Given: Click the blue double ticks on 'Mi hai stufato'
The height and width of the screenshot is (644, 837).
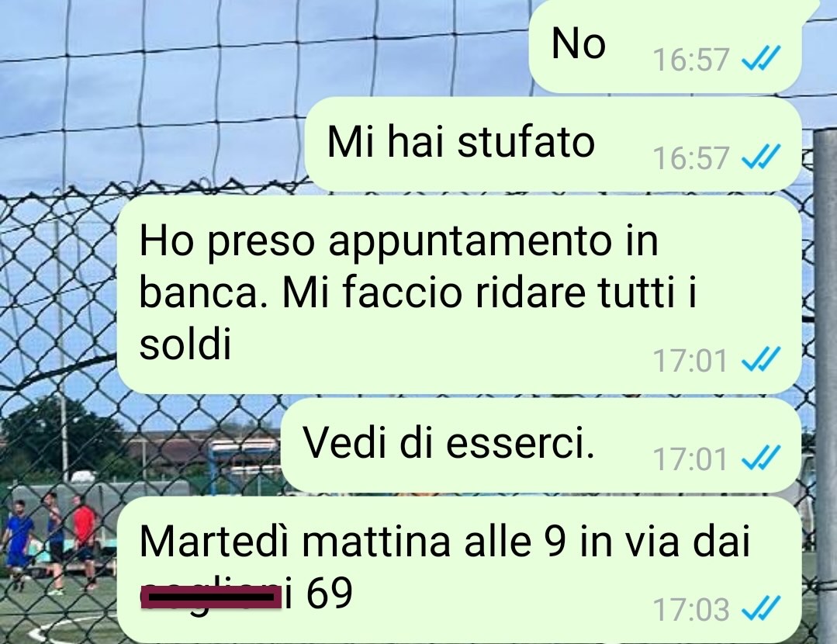Looking at the screenshot, I should pyautogui.click(x=761, y=157).
